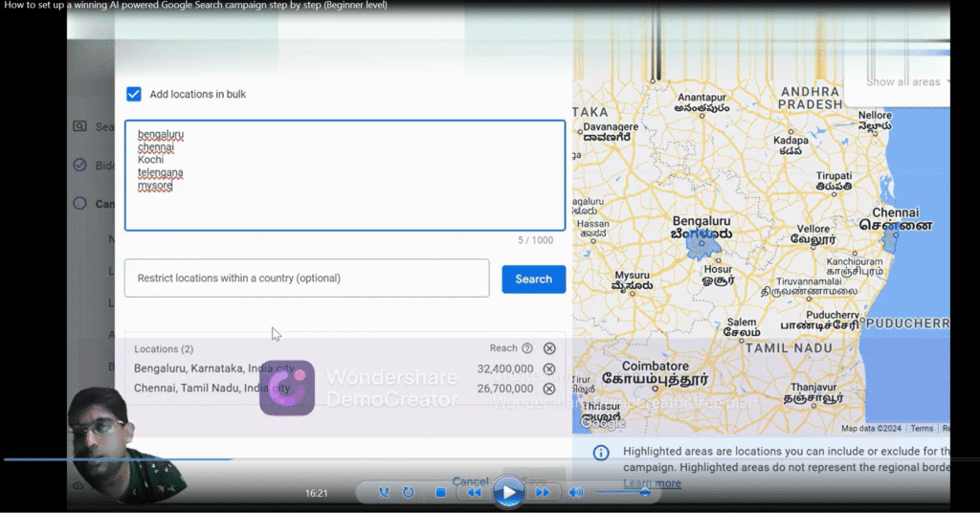
Task: Click the Terms link on the map
Action: 922,429
